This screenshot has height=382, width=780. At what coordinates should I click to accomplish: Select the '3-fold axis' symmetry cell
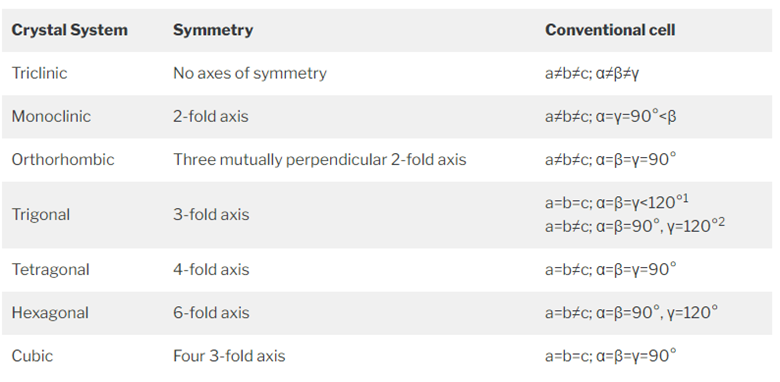pyautogui.click(x=211, y=215)
